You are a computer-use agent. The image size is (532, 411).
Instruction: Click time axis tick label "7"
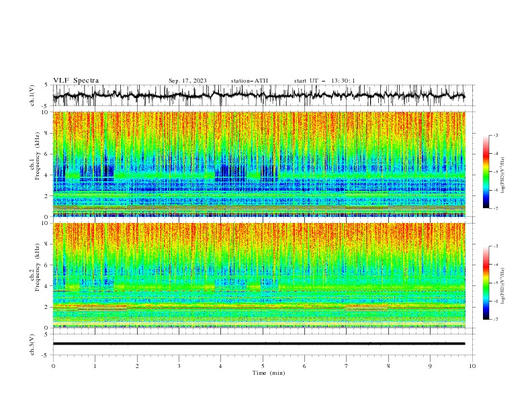pyautogui.click(x=347, y=366)
